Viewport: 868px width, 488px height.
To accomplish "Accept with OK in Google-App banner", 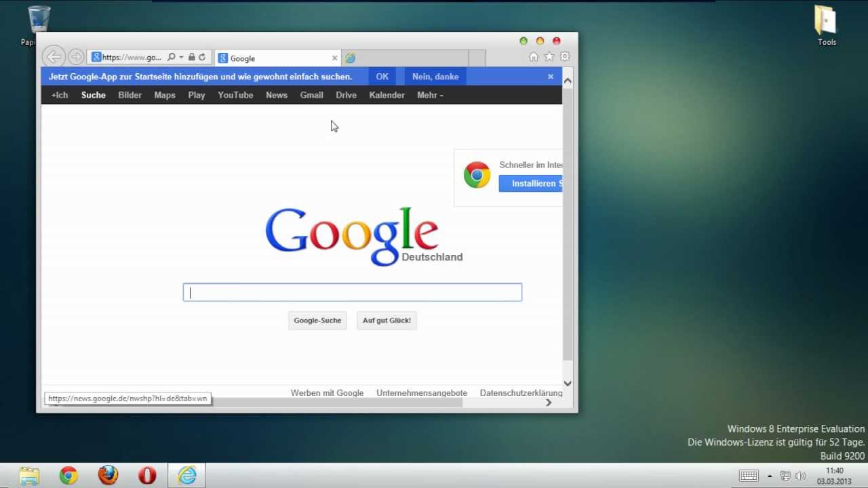I will point(382,77).
